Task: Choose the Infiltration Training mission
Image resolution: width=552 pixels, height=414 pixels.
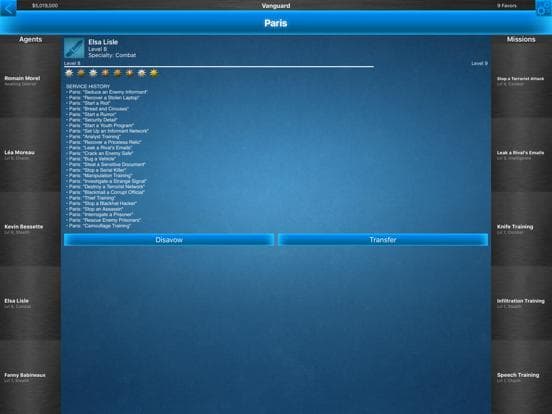Action: coord(522,303)
